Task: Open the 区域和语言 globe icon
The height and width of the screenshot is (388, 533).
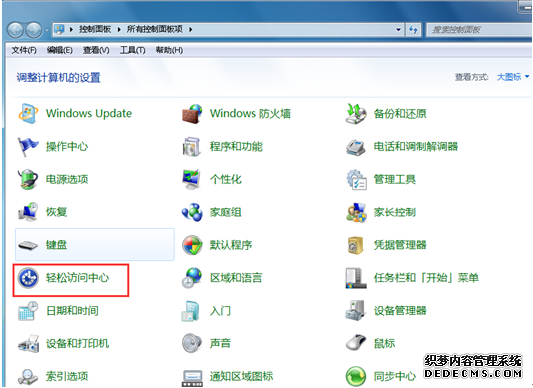Action: [192, 278]
